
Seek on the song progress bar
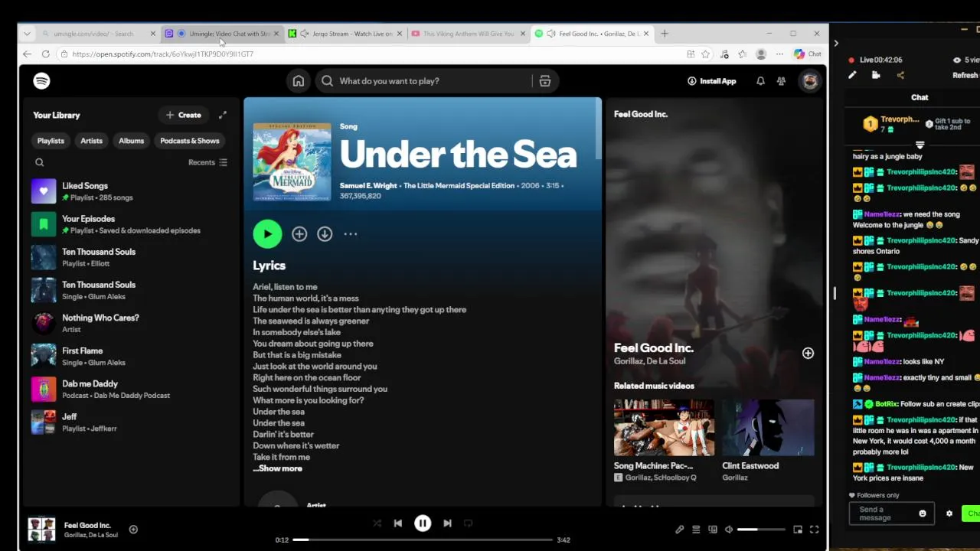[422, 540]
